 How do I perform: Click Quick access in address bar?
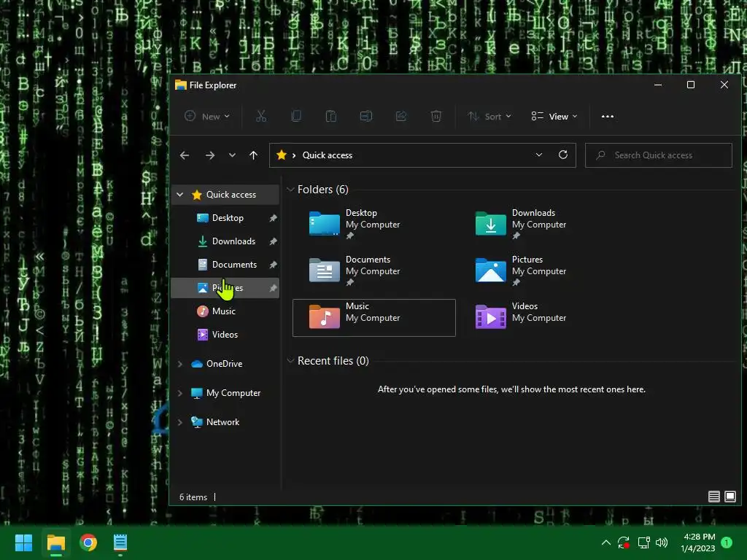(x=328, y=155)
